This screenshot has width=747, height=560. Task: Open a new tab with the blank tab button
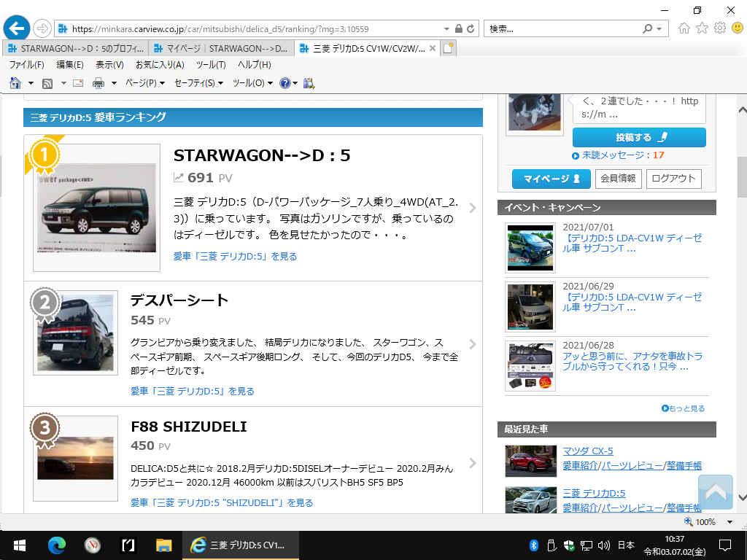point(449,48)
